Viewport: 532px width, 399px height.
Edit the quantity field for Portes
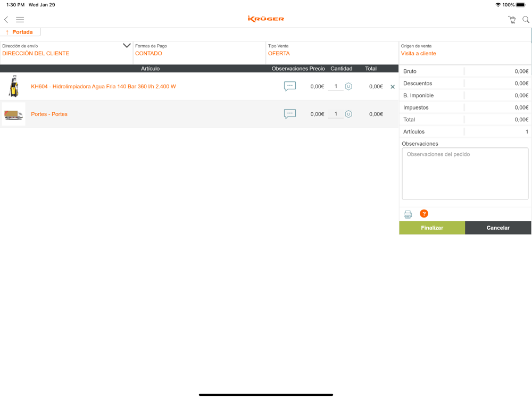pos(336,114)
